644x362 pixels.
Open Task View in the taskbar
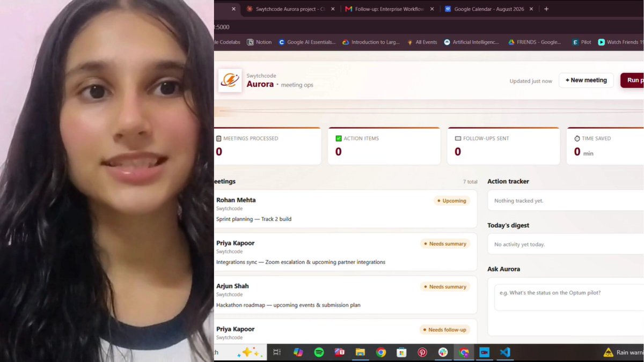pyautogui.click(x=277, y=352)
